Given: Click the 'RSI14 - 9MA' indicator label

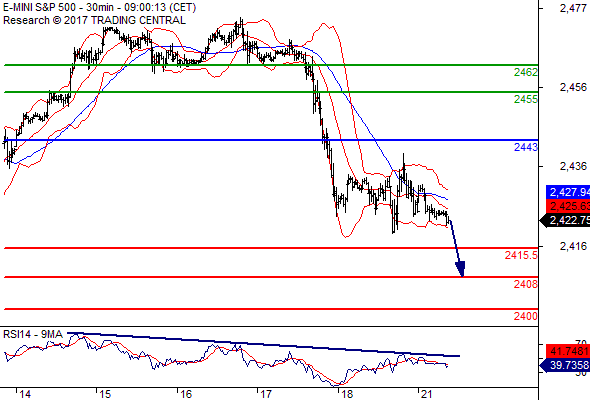Looking at the screenshot, I should 33,334.
